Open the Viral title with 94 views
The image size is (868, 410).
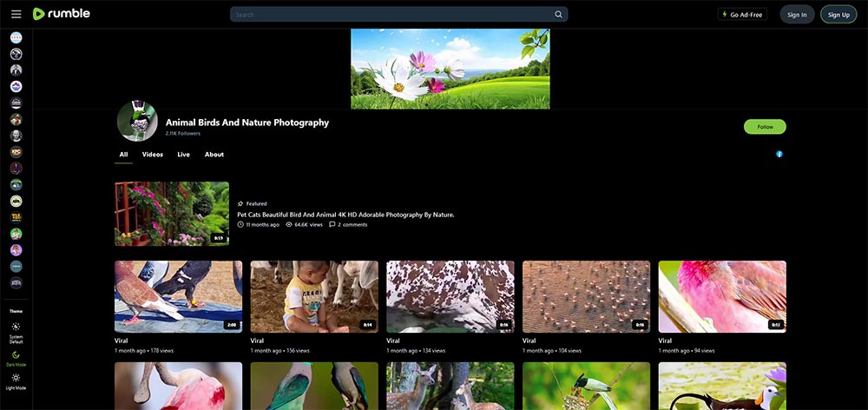click(x=665, y=341)
